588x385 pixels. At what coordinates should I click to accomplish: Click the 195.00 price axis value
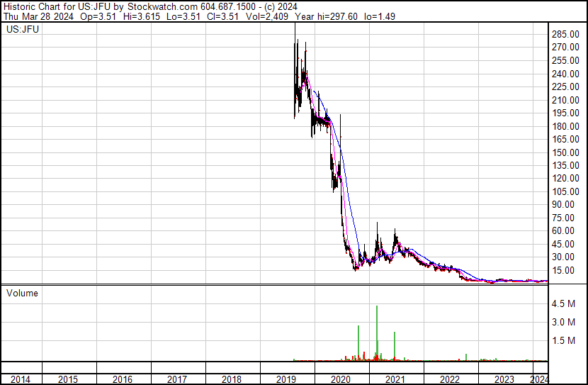[565, 113]
